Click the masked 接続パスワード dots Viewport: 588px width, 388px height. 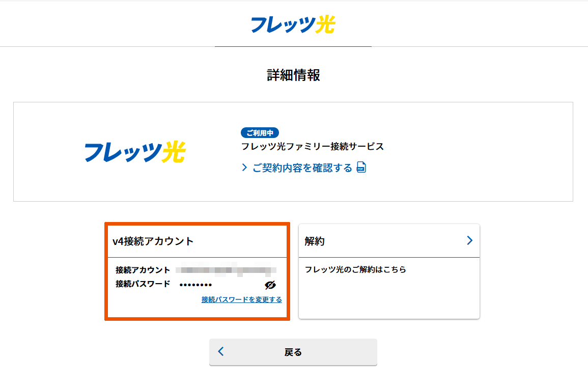point(195,285)
